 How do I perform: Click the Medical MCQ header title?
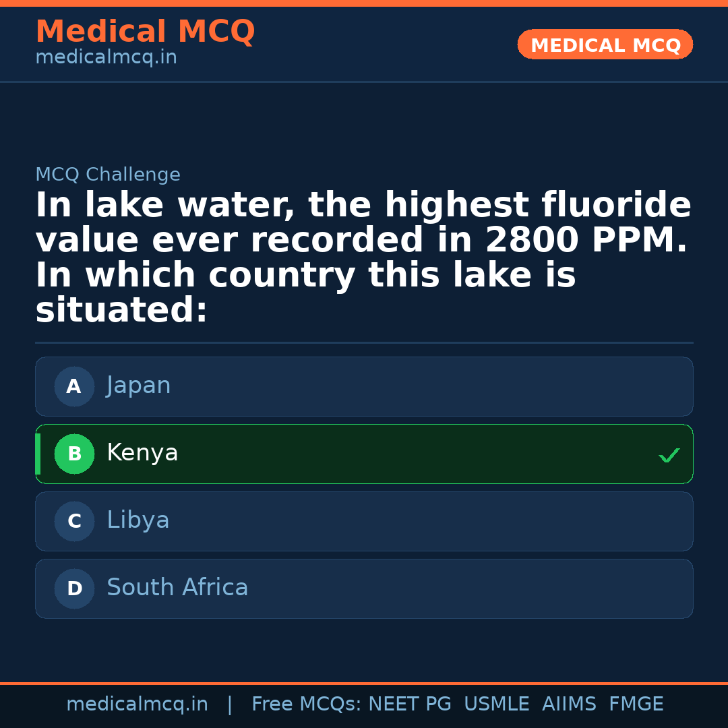145,32
